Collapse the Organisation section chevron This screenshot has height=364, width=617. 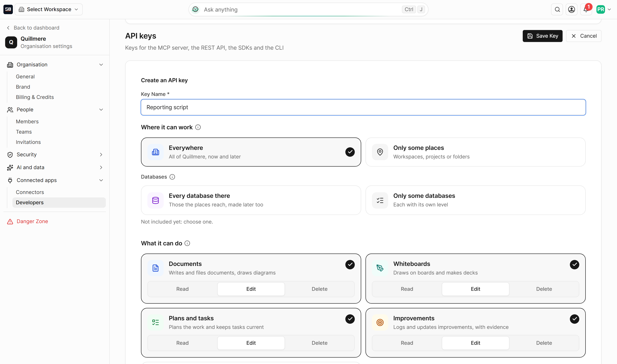101,65
